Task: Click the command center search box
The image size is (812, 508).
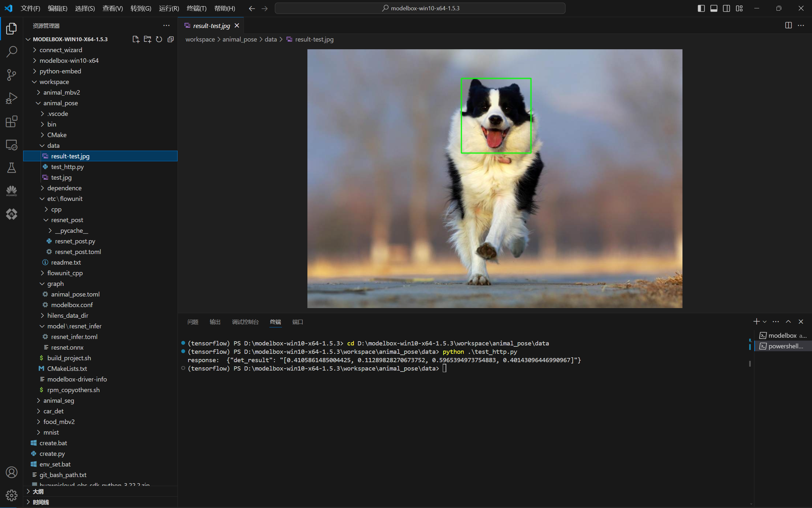Action: (x=420, y=8)
